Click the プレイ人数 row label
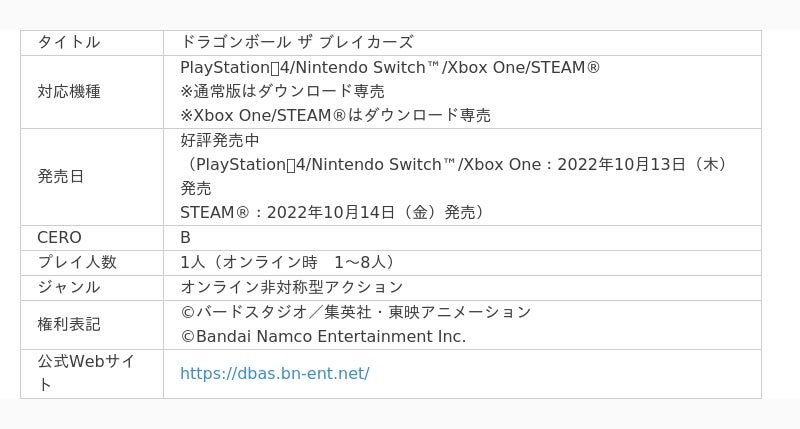The width and height of the screenshot is (800, 429). pos(77,262)
